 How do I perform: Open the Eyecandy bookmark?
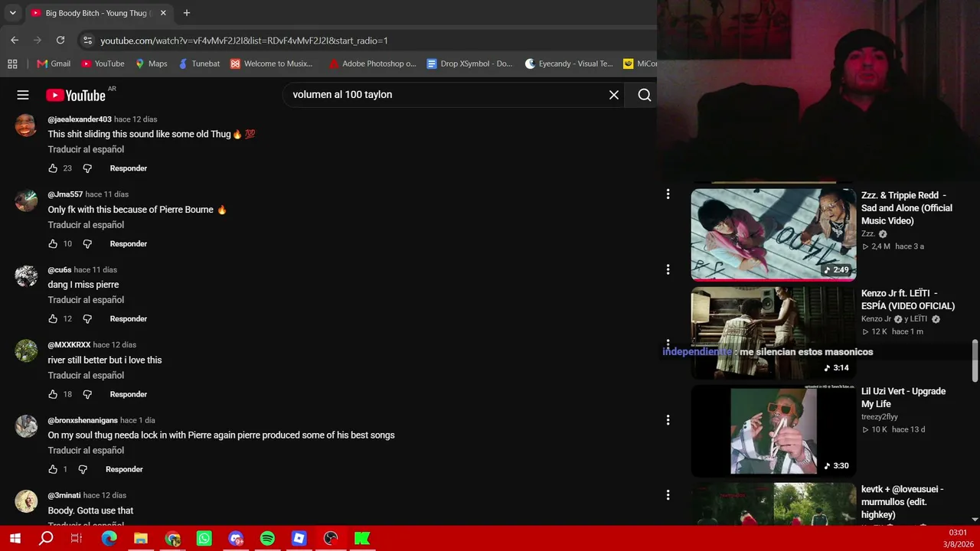point(569,64)
